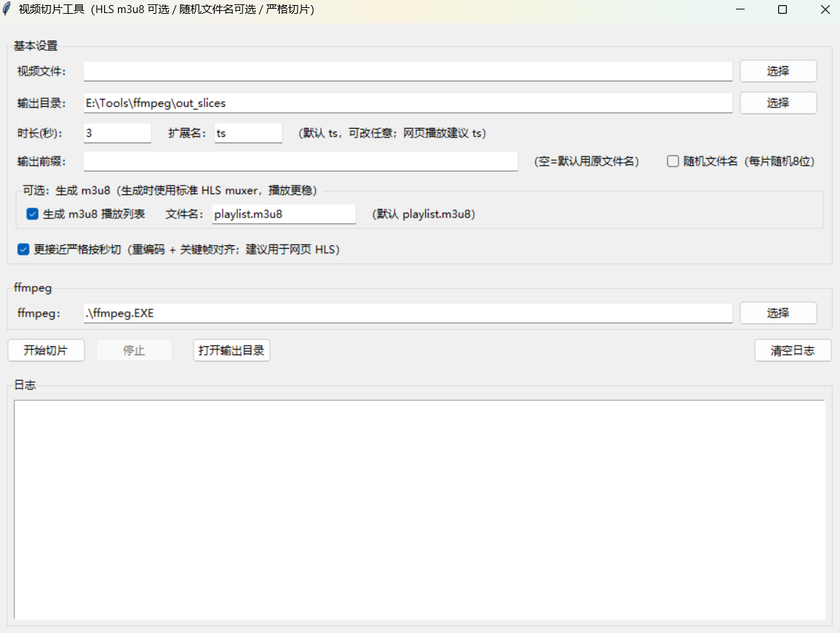Focus the 输出前缀 text field
The image size is (840, 633).
pyautogui.click(x=300, y=161)
